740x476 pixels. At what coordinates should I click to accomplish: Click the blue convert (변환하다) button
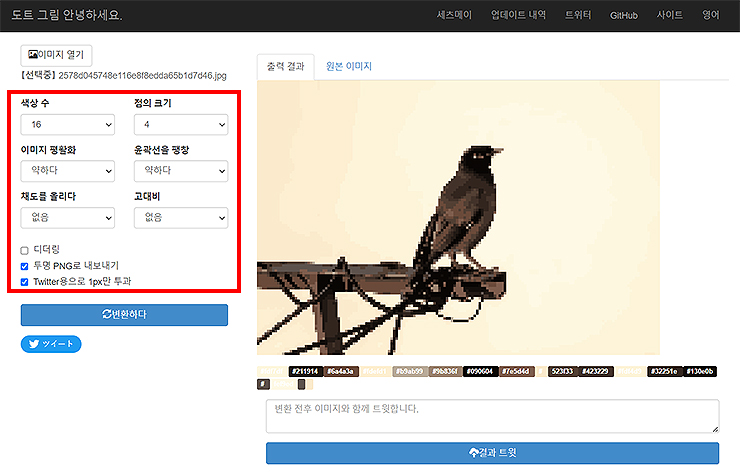tap(124, 315)
